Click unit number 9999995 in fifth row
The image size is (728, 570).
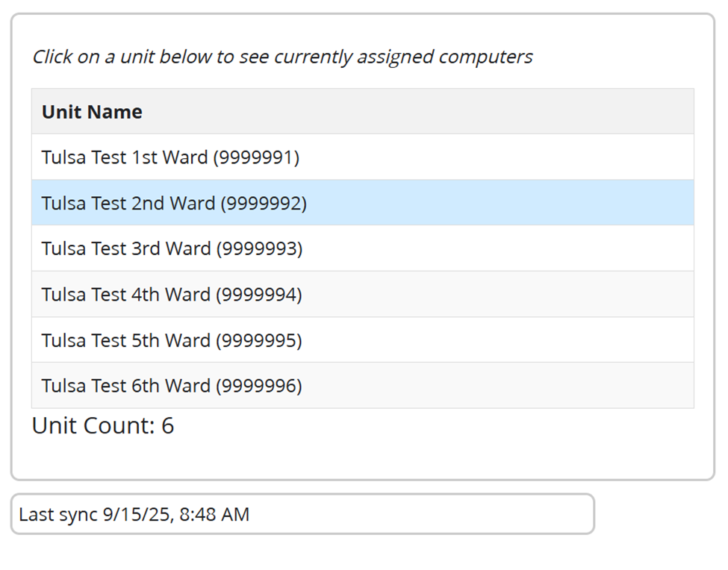(259, 340)
